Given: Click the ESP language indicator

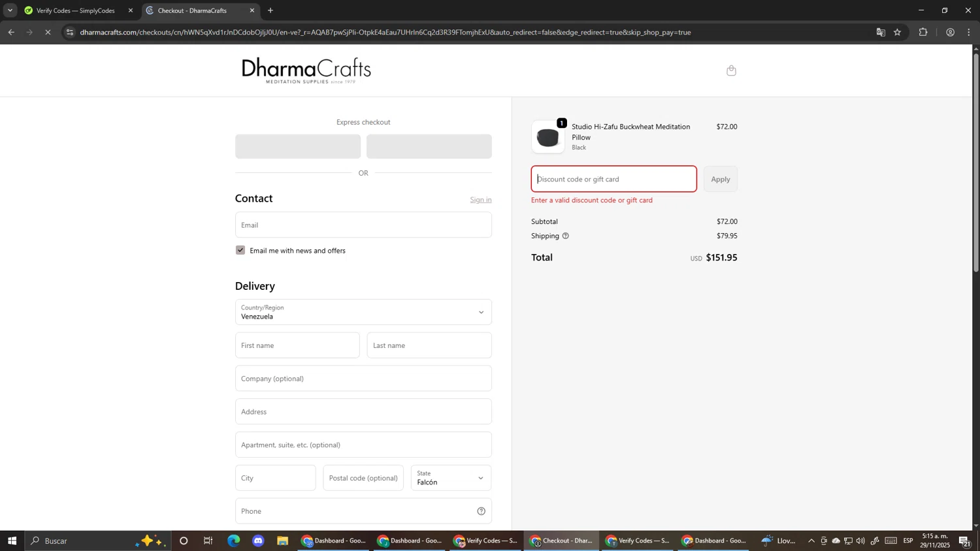Looking at the screenshot, I should 908,541.
